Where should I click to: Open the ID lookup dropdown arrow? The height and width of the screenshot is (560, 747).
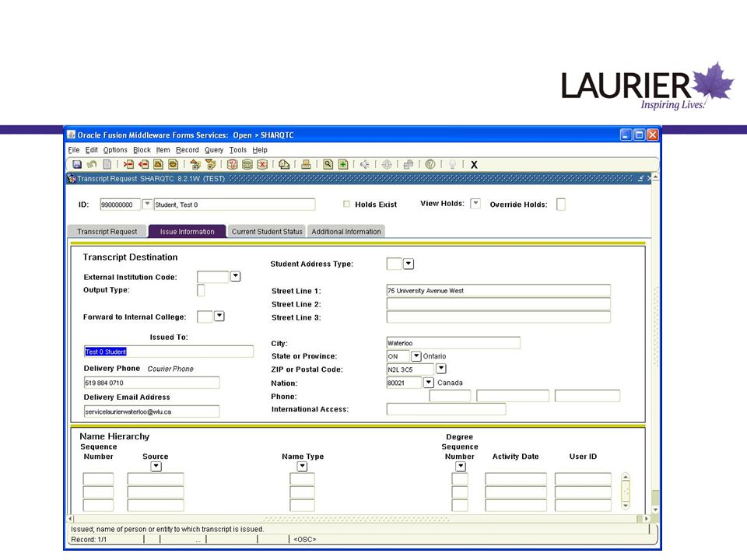point(147,204)
